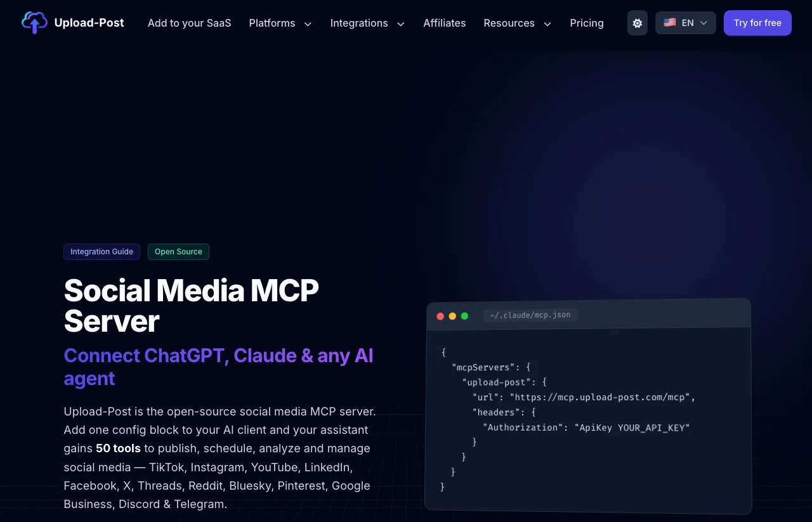
Task: Open the EN language selector
Action: [686, 23]
